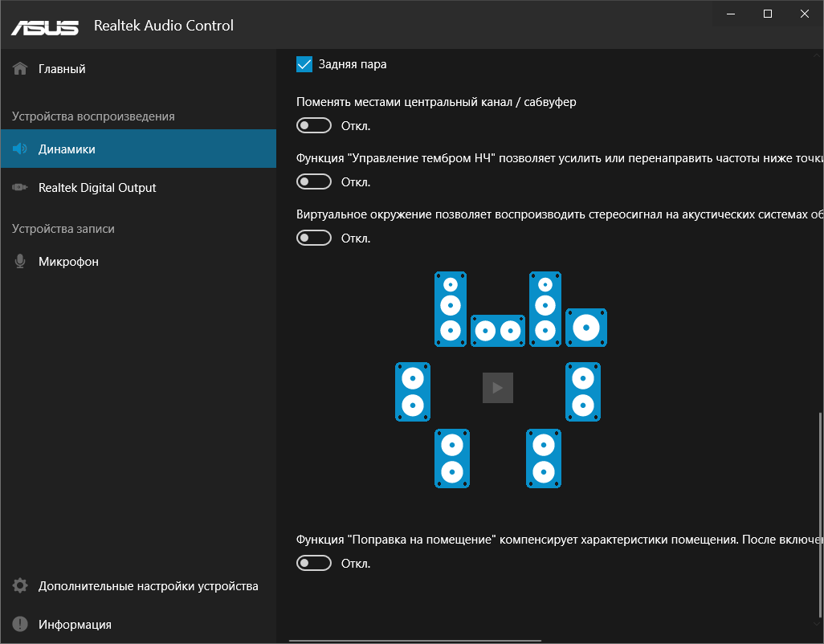
Task: Turn on virtual surround toggle
Action: point(314,238)
